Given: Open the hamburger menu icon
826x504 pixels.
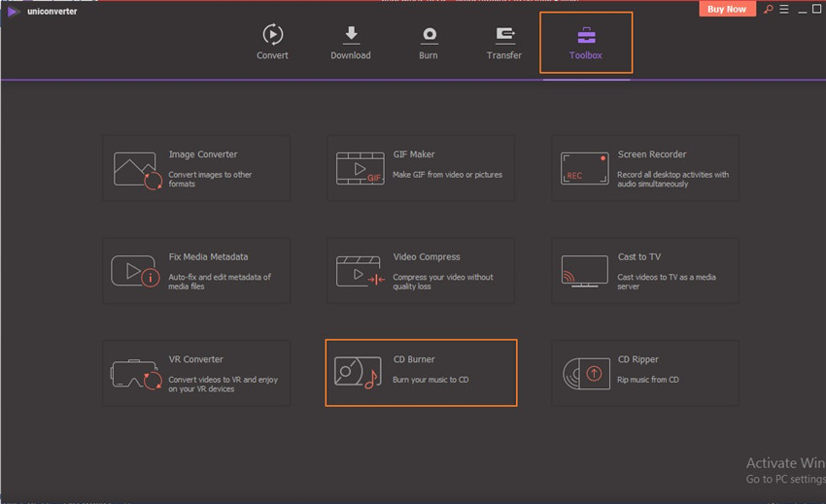Looking at the screenshot, I should (x=784, y=9).
